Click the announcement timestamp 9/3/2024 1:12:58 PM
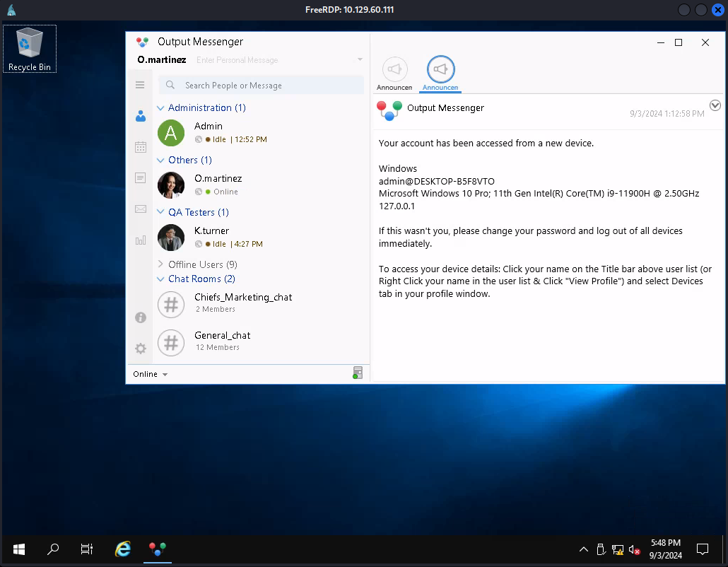This screenshot has height=567, width=728. click(667, 114)
